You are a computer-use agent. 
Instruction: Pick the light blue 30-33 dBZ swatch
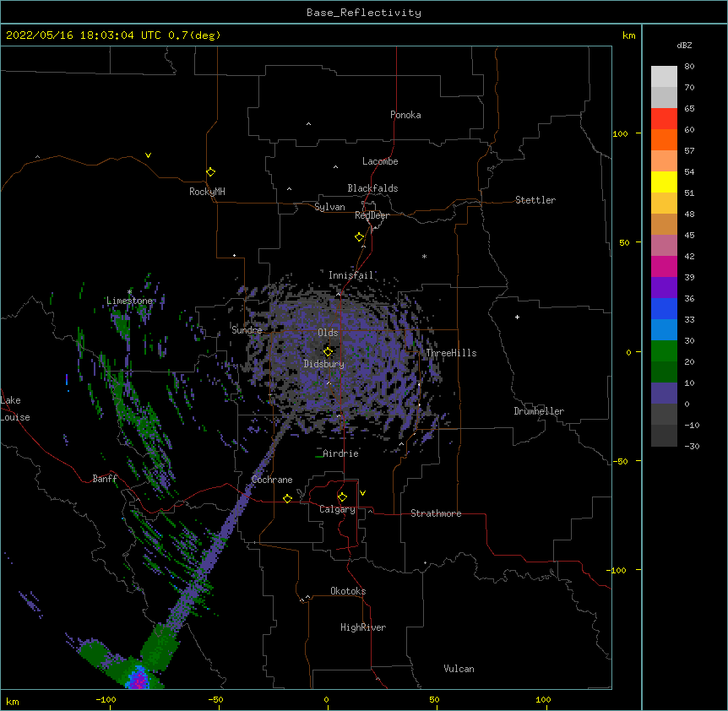tap(664, 330)
